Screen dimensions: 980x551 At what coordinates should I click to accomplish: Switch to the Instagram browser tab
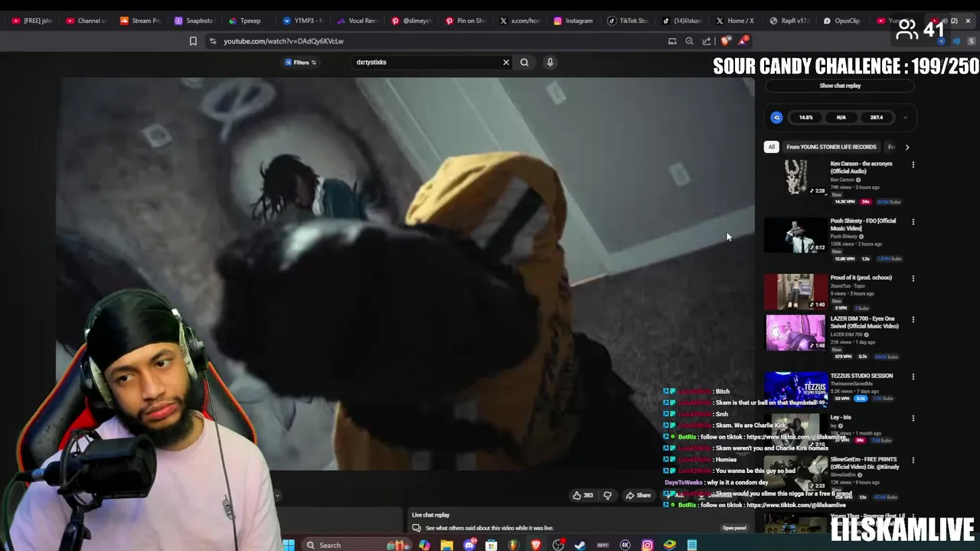click(x=574, y=21)
